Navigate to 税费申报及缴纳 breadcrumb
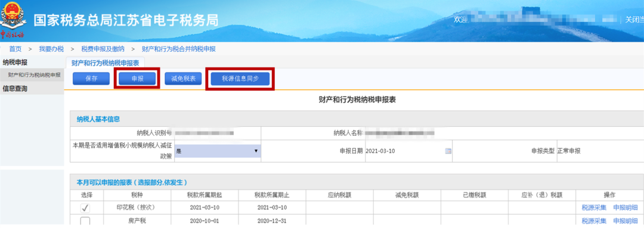Viewport: 644px width, 228px height. (x=103, y=49)
